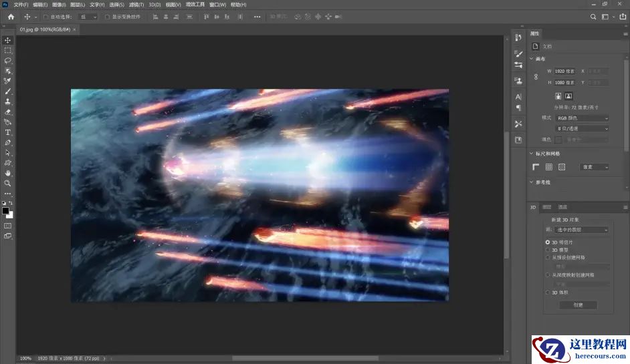The width and height of the screenshot is (630, 364).
Task: Click the canvas width W input field
Action: pos(564,71)
